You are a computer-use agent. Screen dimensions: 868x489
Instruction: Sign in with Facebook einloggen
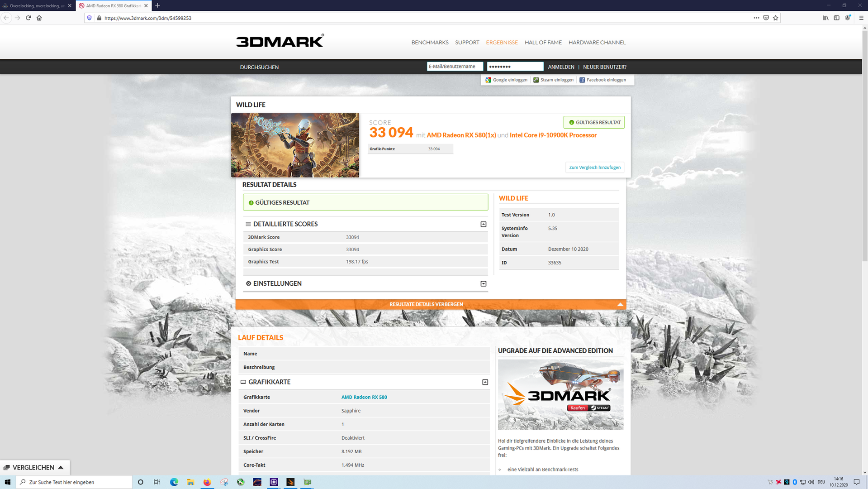point(602,80)
